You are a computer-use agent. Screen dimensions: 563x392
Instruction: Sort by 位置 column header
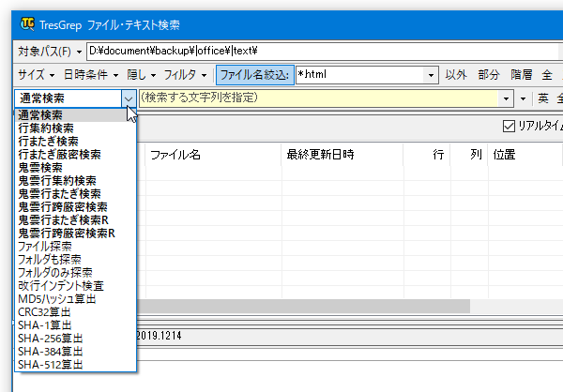click(525, 155)
